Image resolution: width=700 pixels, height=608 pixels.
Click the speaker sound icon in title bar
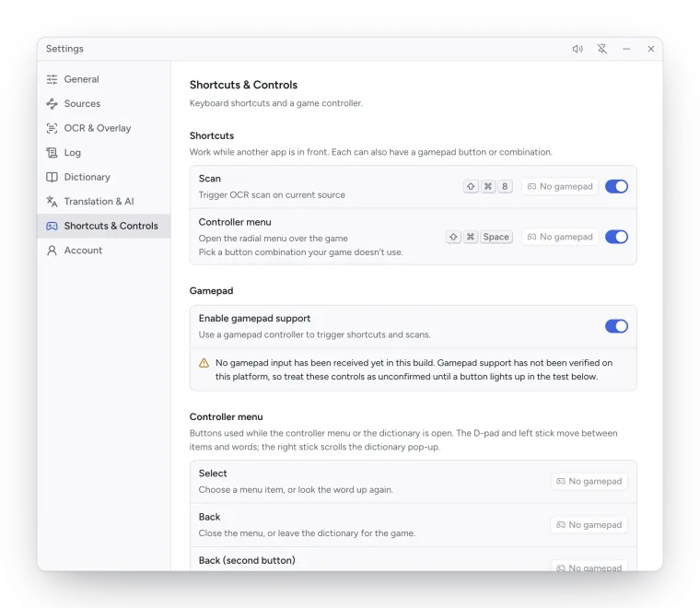click(577, 49)
